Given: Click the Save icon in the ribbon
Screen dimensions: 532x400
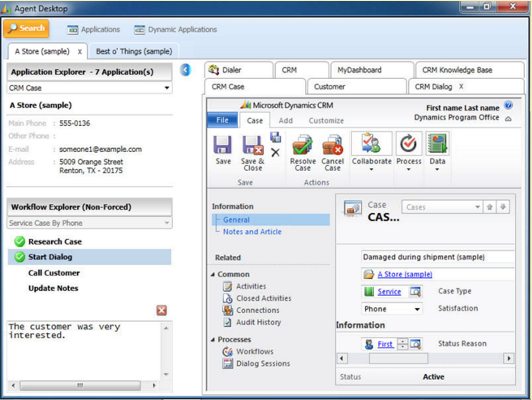Looking at the screenshot, I should tap(223, 145).
